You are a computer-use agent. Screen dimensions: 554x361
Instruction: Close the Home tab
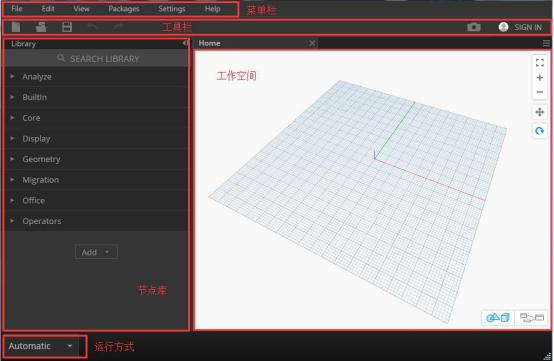point(312,43)
